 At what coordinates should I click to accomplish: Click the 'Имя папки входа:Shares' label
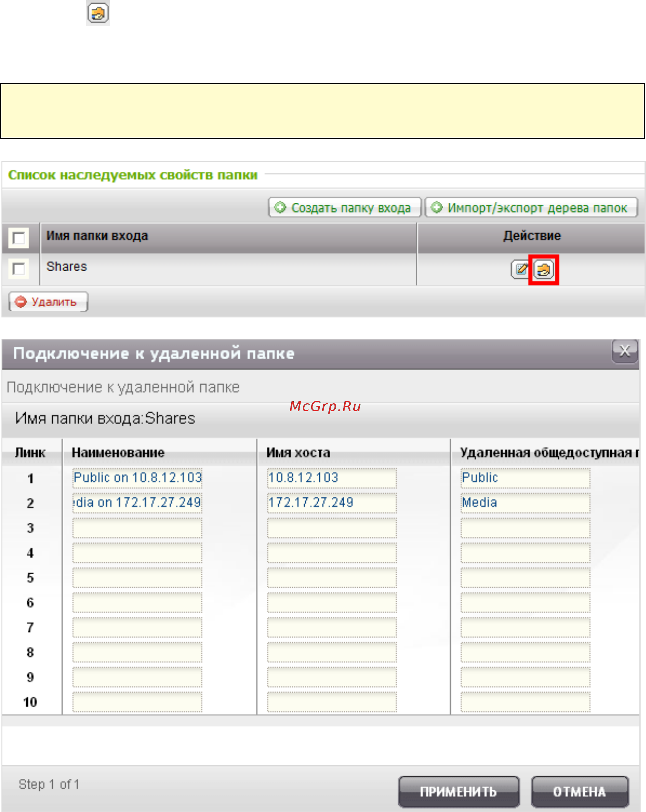click(105, 418)
